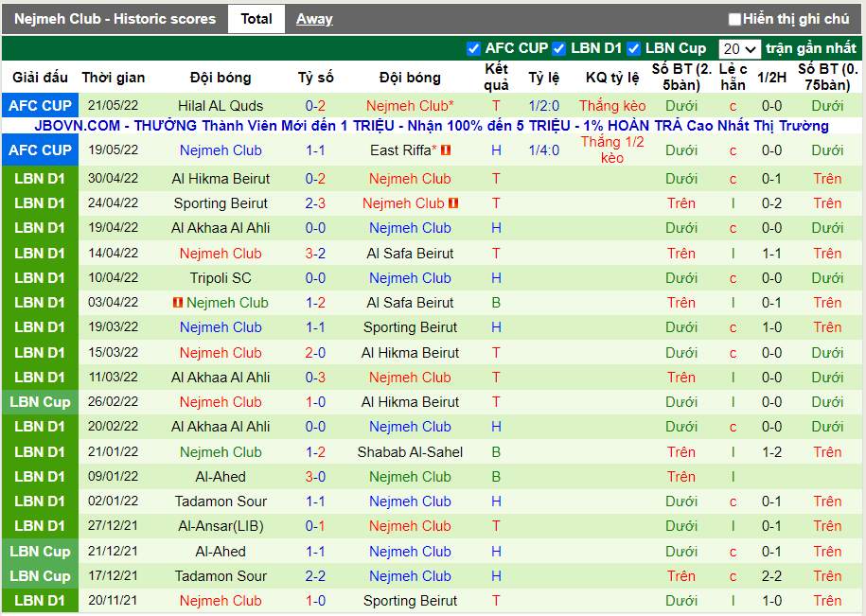Click LBN Cup label for 17/12/21 match
Viewport: 866px width, 616px height.
[41, 575]
